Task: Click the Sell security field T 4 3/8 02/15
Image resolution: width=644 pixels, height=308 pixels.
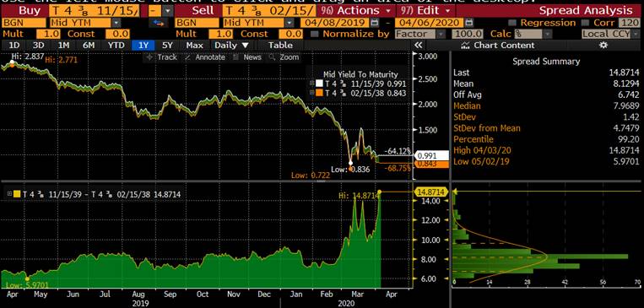Action: point(270,10)
